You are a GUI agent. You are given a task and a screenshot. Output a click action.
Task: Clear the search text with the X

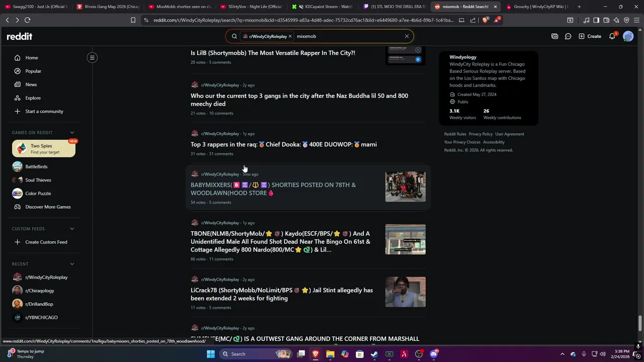pos(407,36)
